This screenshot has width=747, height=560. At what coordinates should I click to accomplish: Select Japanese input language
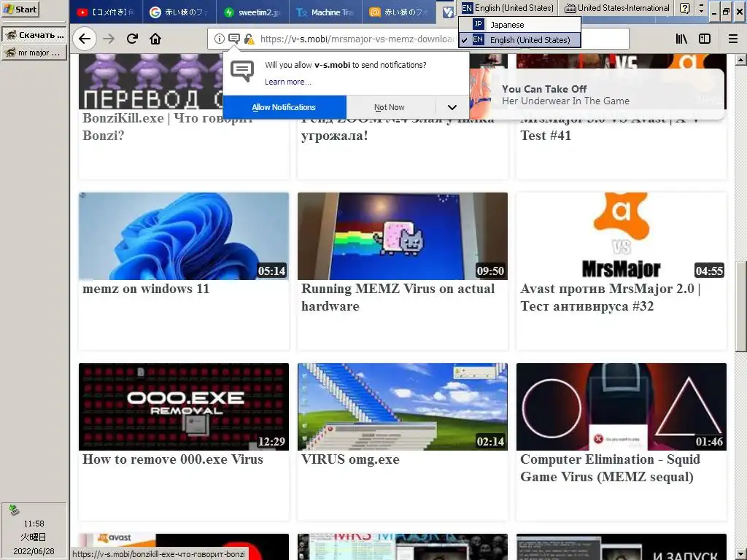[519, 24]
